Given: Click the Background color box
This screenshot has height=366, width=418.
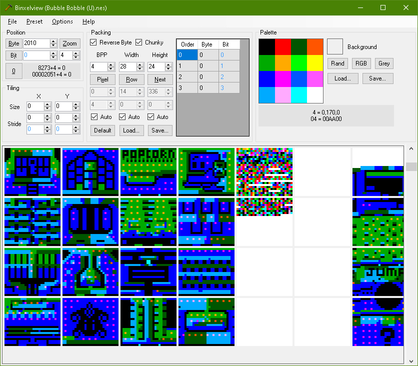Looking at the screenshot, I should [335, 47].
